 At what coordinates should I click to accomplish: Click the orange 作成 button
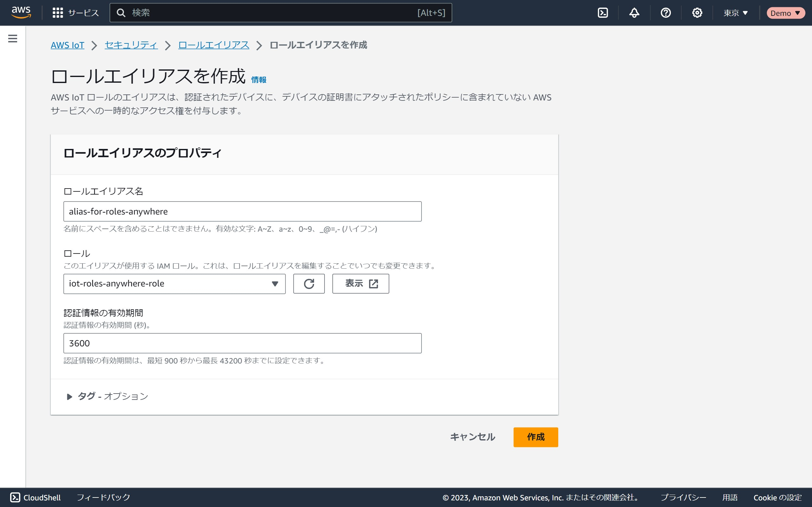535,437
